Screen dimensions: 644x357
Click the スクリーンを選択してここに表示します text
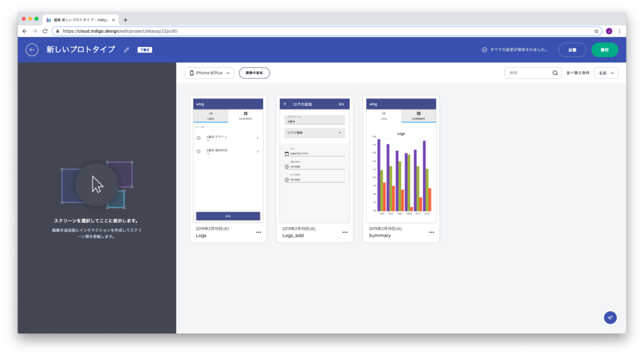tap(97, 221)
